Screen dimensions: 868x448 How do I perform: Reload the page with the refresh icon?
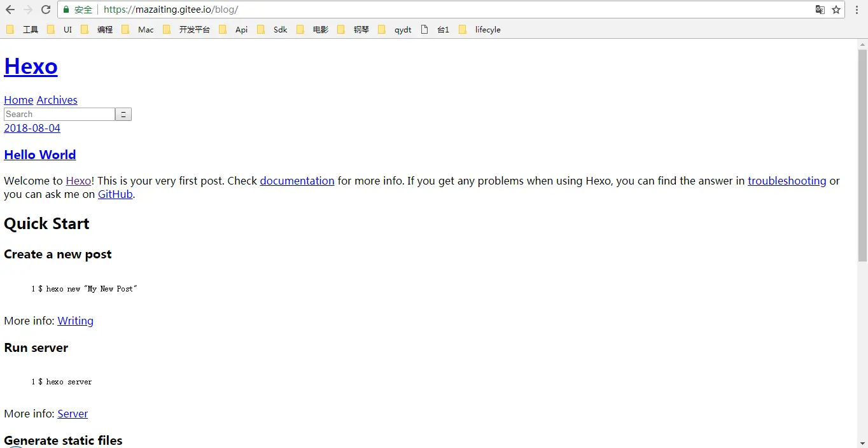point(46,10)
